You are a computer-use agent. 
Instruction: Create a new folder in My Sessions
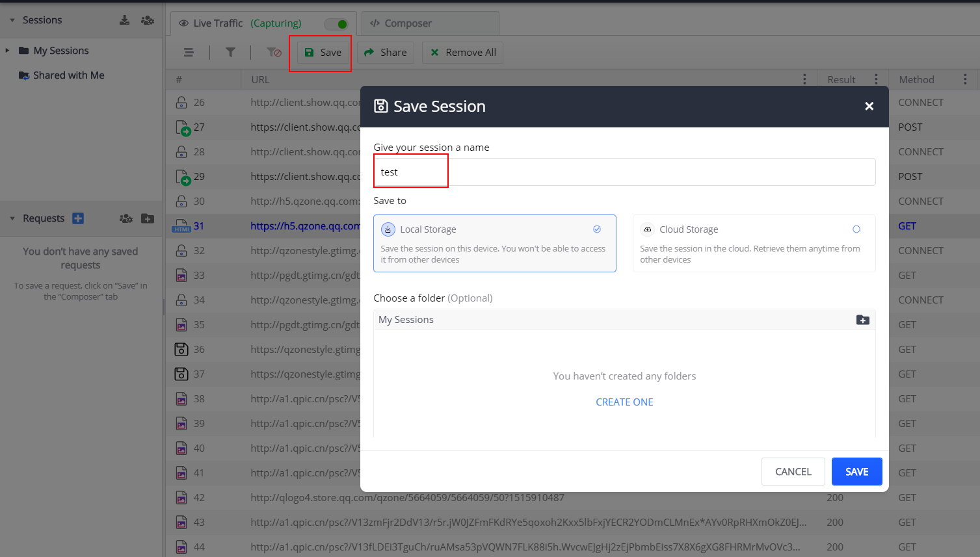[863, 320]
